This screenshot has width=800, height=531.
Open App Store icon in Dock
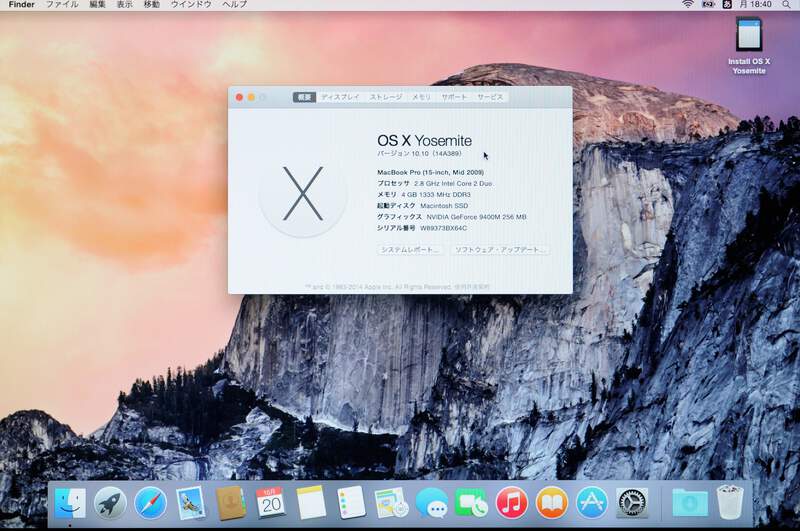click(592, 503)
